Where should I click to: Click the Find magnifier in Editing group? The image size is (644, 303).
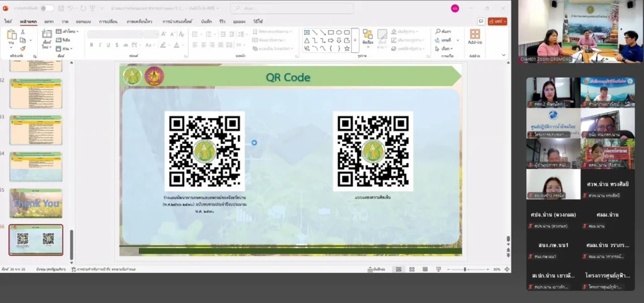pos(438,31)
